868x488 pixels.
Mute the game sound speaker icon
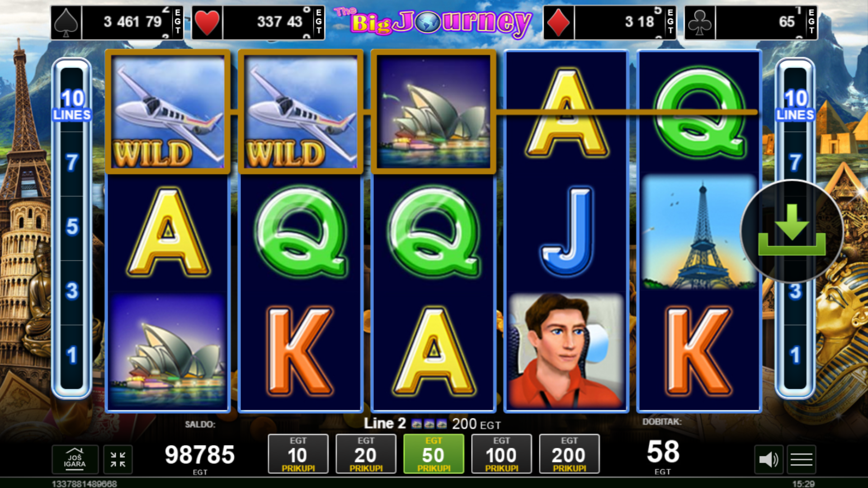769,460
